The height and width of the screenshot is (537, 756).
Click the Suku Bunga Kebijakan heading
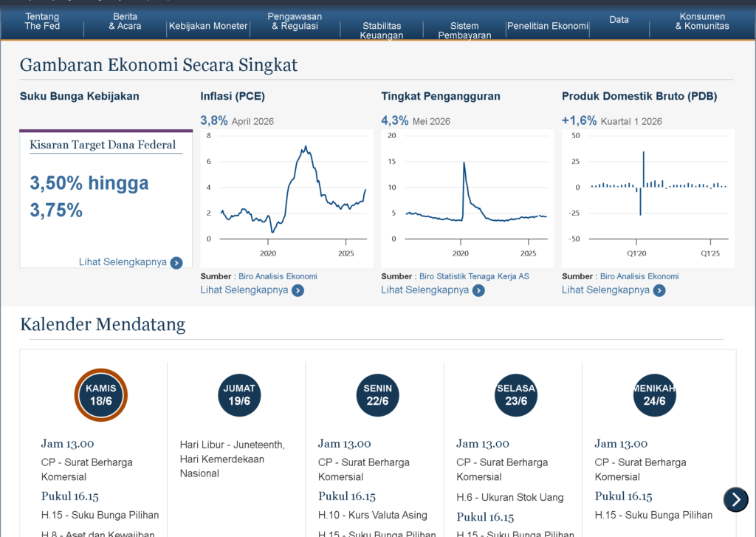(80, 96)
